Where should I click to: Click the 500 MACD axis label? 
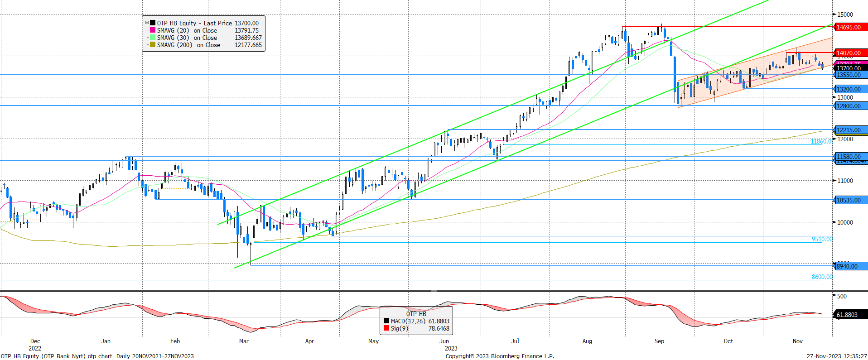pyautogui.click(x=842, y=296)
